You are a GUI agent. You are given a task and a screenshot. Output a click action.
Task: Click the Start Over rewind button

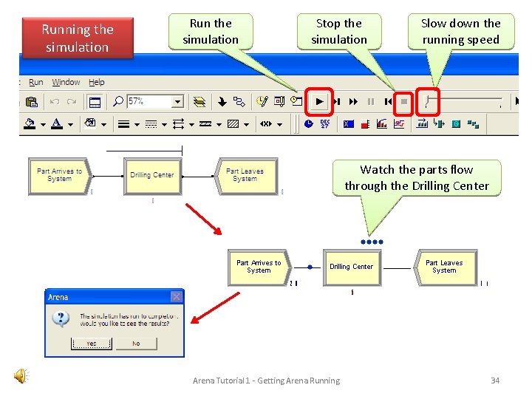(388, 101)
